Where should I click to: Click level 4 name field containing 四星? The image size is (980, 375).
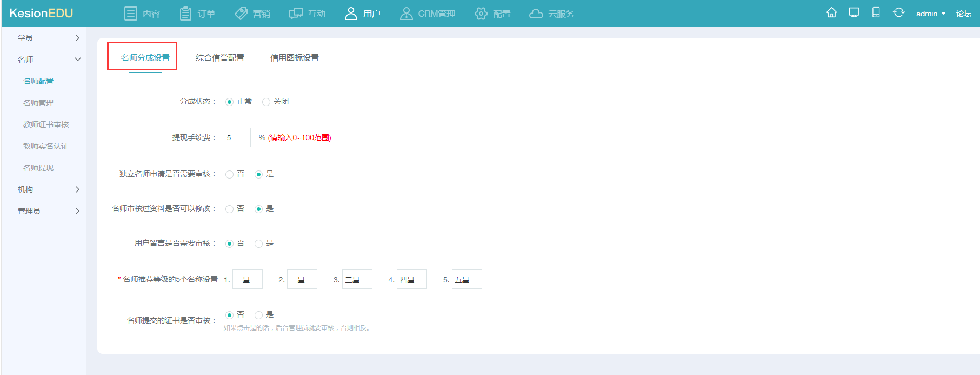point(412,279)
